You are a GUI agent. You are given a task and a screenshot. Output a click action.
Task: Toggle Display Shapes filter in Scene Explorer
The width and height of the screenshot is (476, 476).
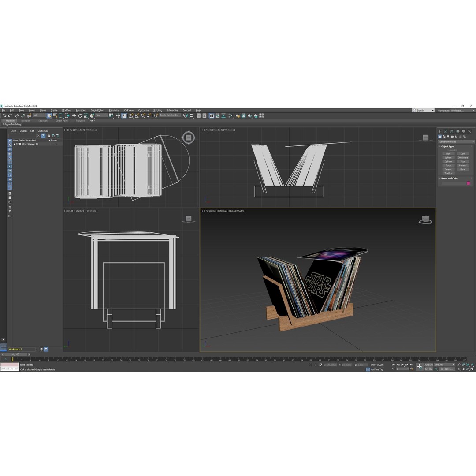click(10, 145)
